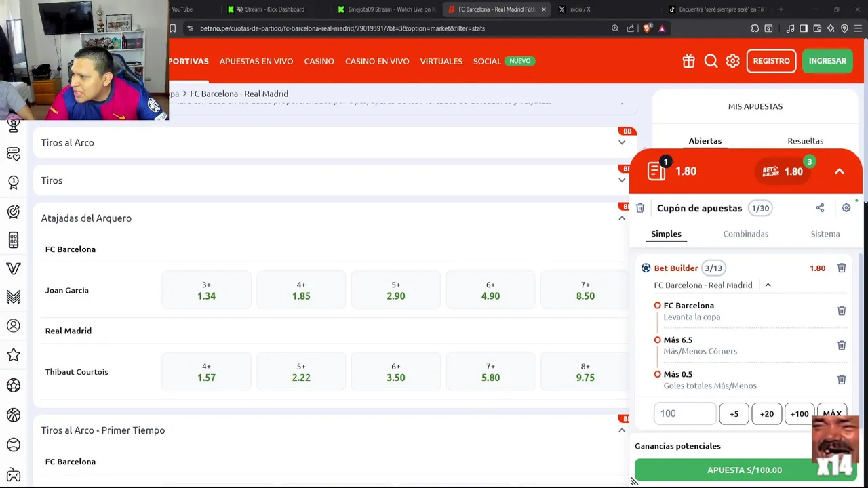Click the browser address bar URL
This screenshot has width=868, height=488.
click(342, 28)
